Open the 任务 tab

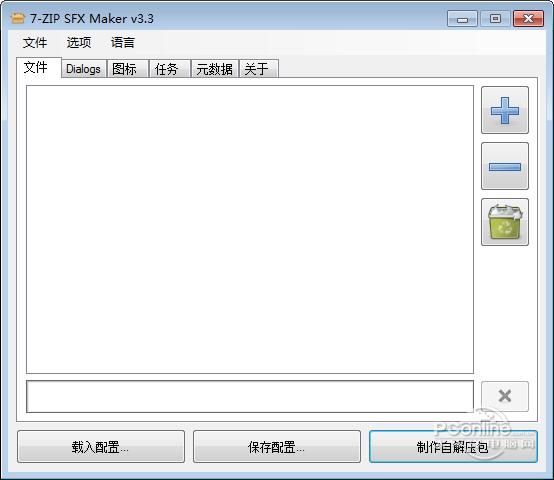click(x=170, y=69)
